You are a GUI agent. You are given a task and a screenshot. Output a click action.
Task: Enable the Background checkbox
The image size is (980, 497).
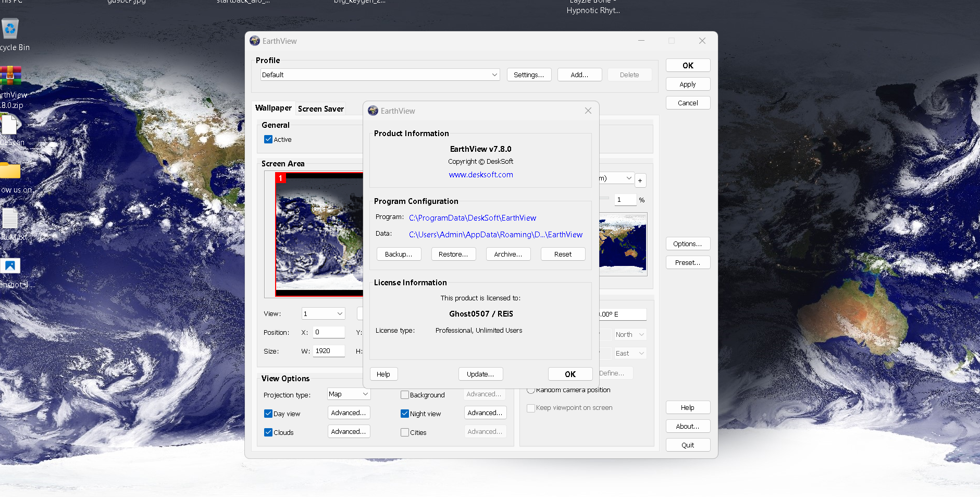coord(405,395)
